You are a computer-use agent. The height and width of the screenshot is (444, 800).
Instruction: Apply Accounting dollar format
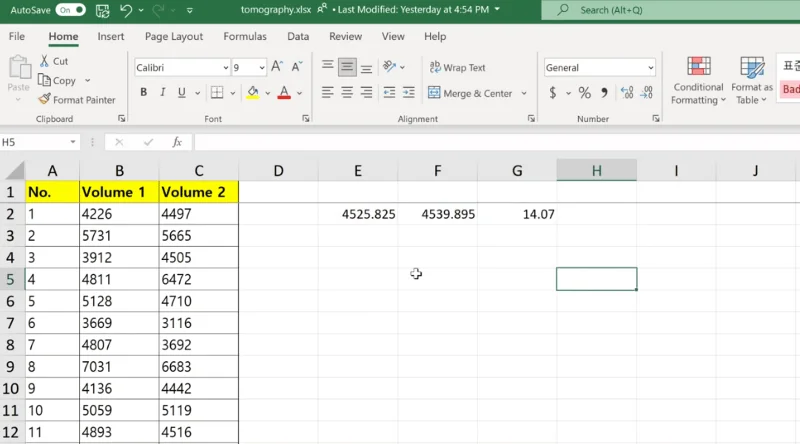click(553, 92)
